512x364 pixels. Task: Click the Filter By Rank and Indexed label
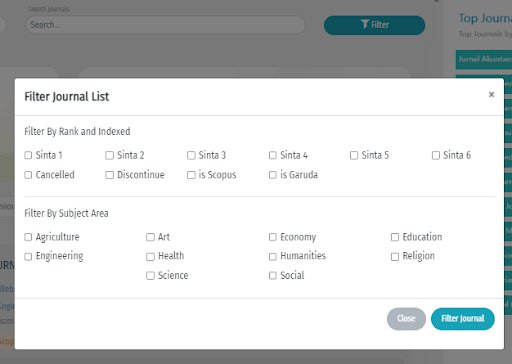[77, 132]
